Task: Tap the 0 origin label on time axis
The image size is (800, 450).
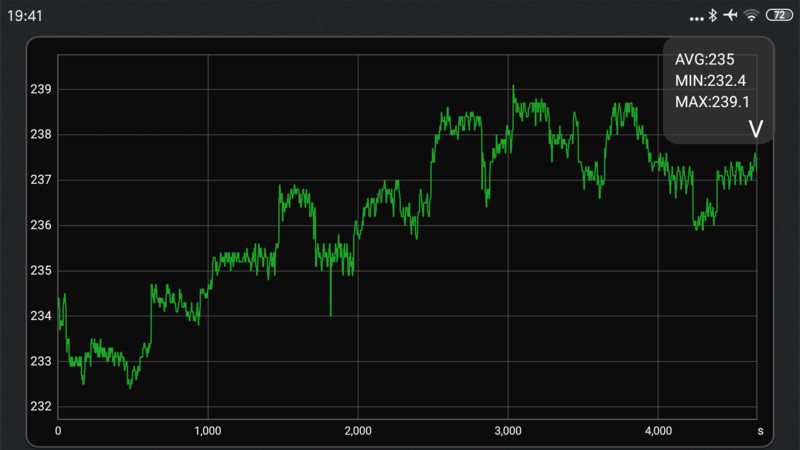Action: tap(58, 431)
